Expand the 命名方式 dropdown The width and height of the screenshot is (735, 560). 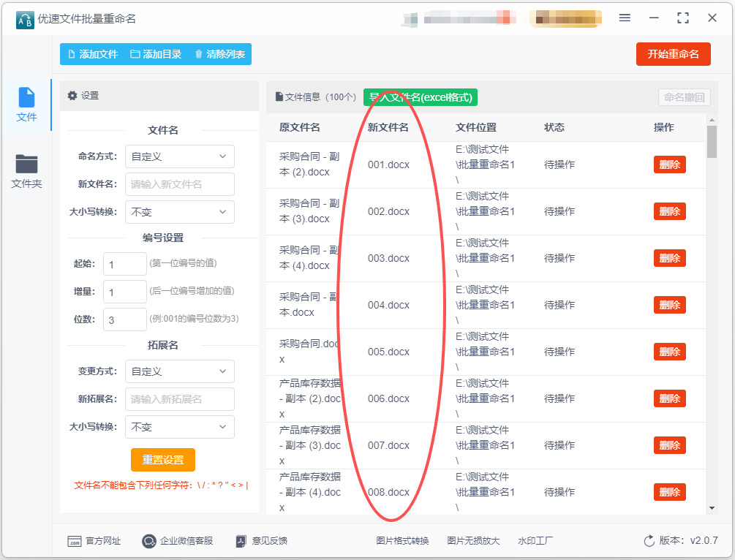pyautogui.click(x=179, y=156)
